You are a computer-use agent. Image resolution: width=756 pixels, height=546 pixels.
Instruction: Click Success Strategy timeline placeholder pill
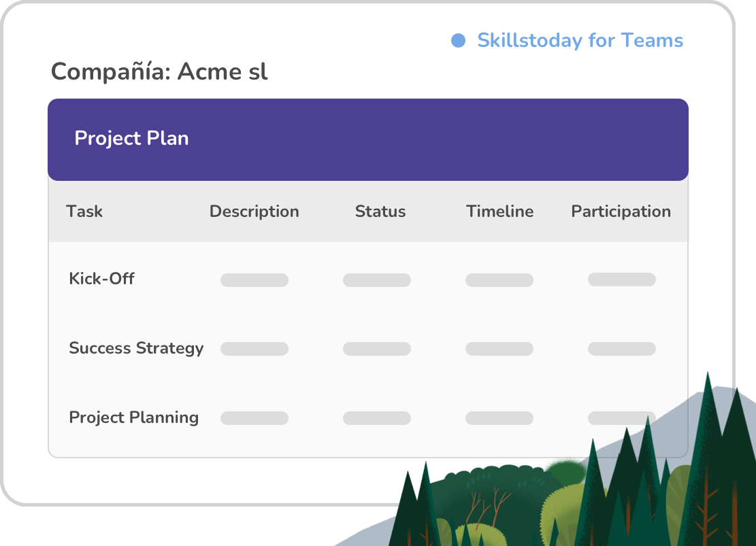[499, 349]
